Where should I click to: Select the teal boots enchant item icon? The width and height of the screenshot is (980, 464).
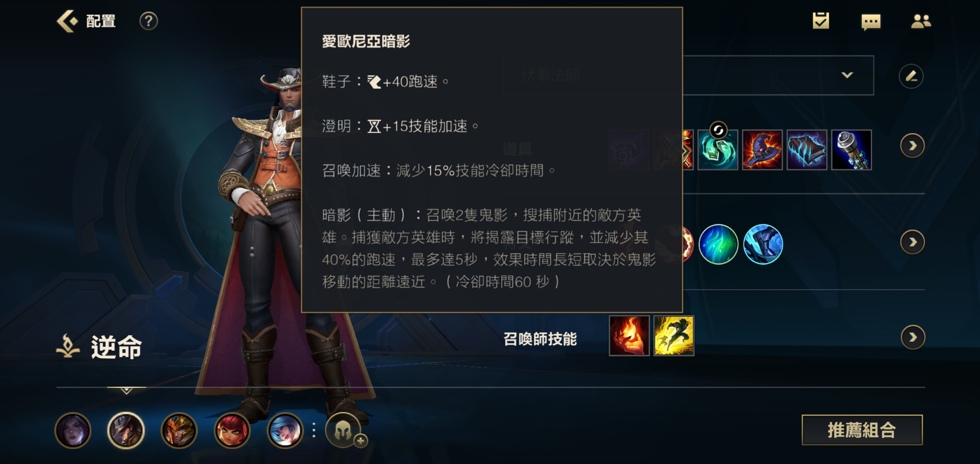click(718, 150)
